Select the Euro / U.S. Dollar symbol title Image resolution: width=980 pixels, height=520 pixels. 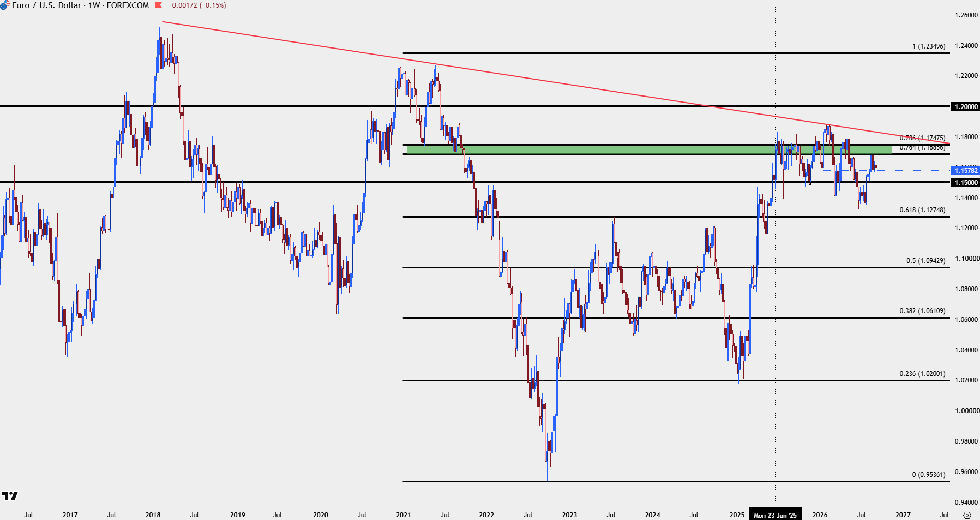[47, 5]
